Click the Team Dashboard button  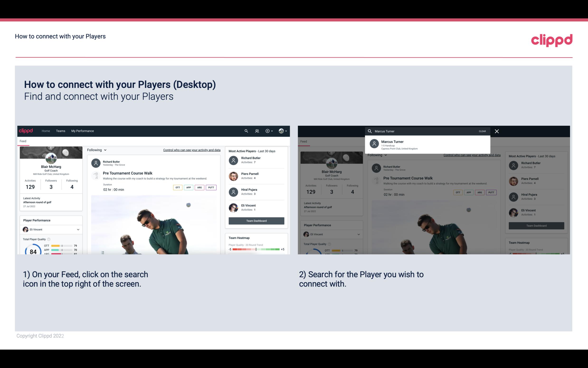point(256,220)
